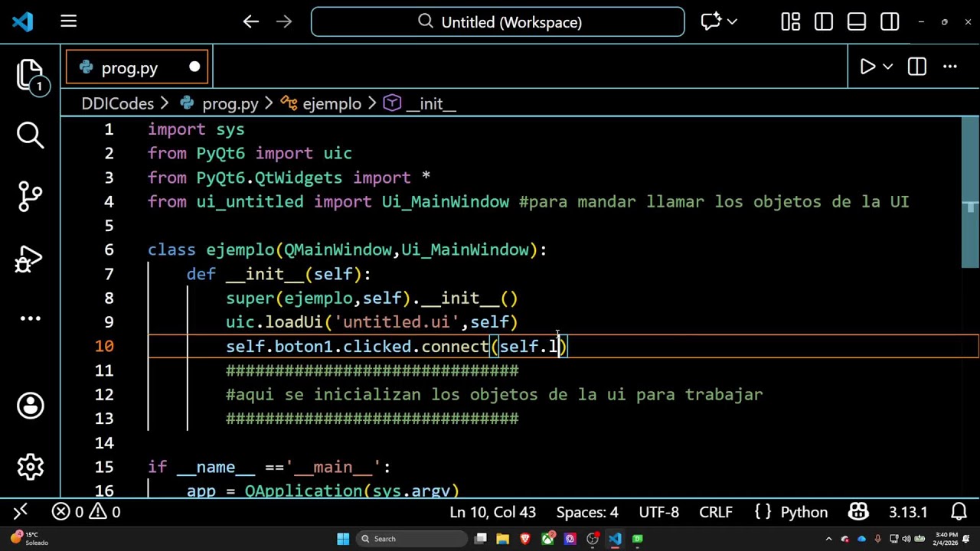
Task: Click the unsaved dot on prog.py tab
Action: coord(194,68)
